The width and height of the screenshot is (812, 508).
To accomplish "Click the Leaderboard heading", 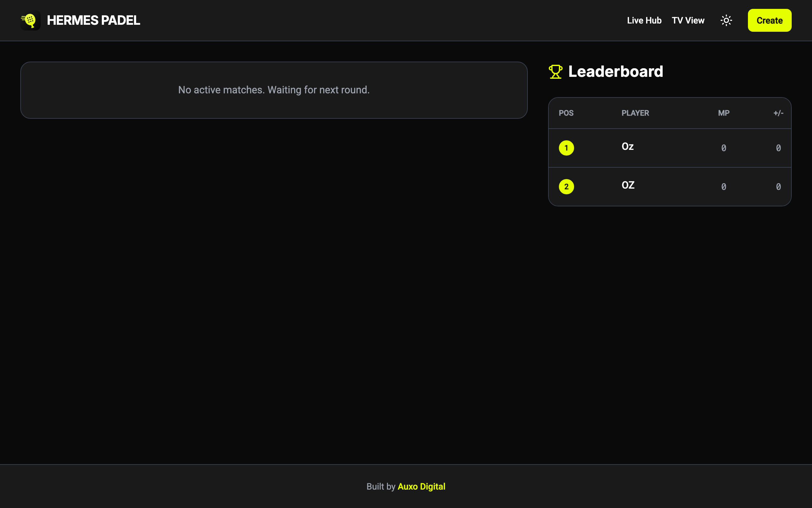I will (616, 71).
